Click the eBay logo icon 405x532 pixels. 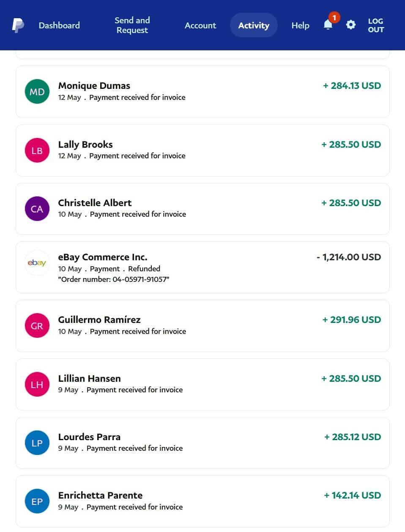tap(37, 263)
